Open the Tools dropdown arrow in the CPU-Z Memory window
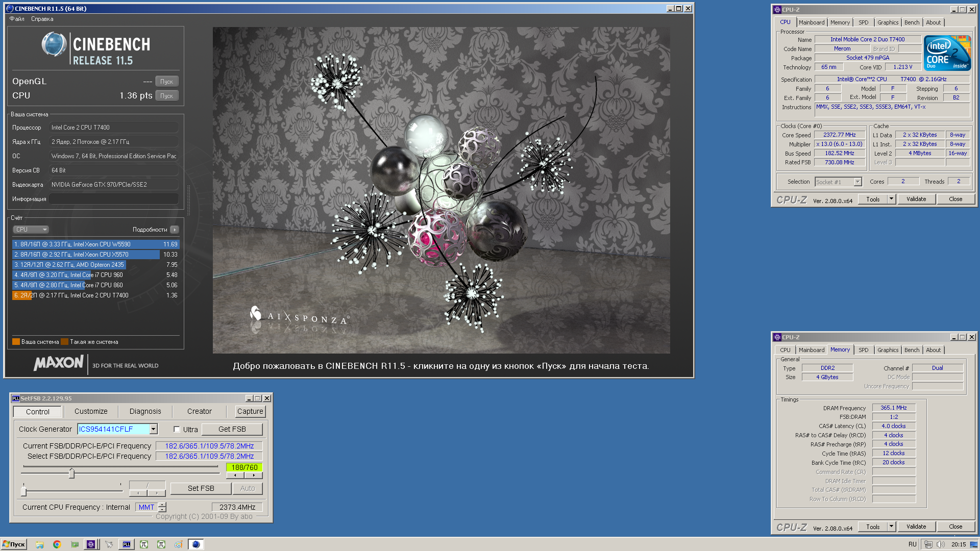Viewport: 980px width, 551px height. click(891, 527)
